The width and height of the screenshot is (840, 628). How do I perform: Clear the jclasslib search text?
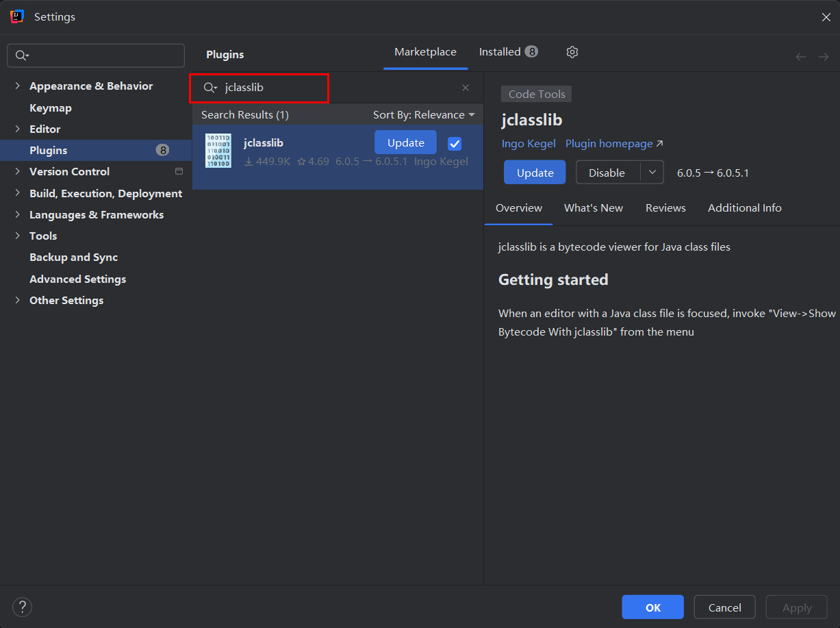(466, 88)
